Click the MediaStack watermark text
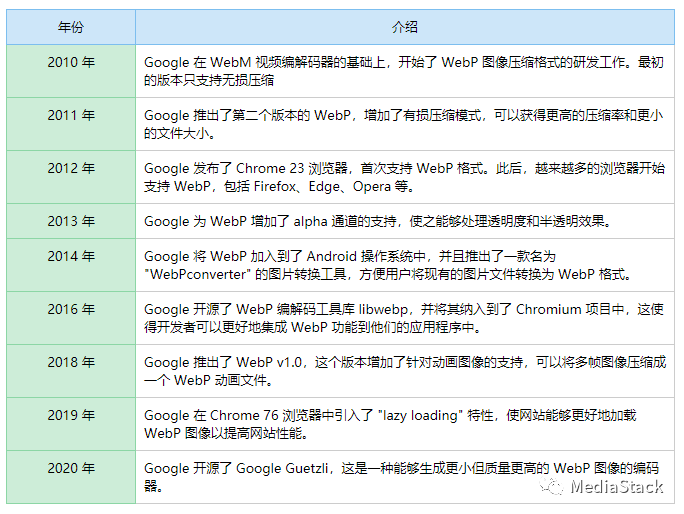 point(616,487)
